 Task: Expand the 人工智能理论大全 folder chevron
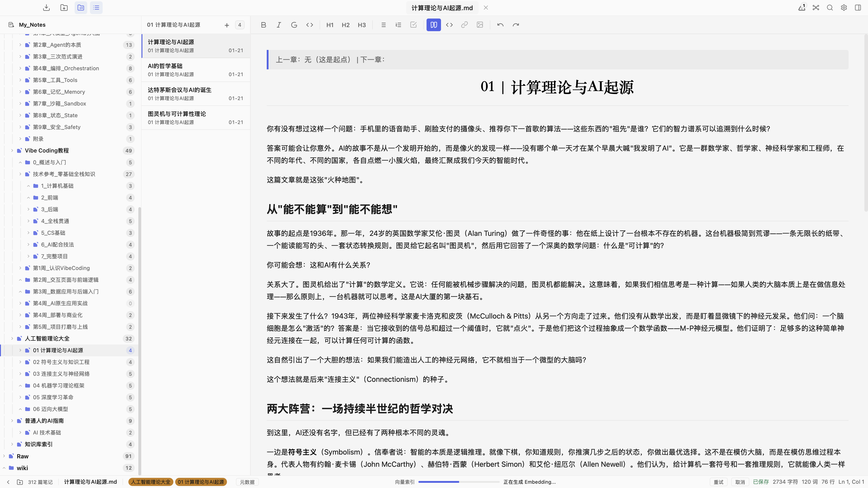coord(12,338)
